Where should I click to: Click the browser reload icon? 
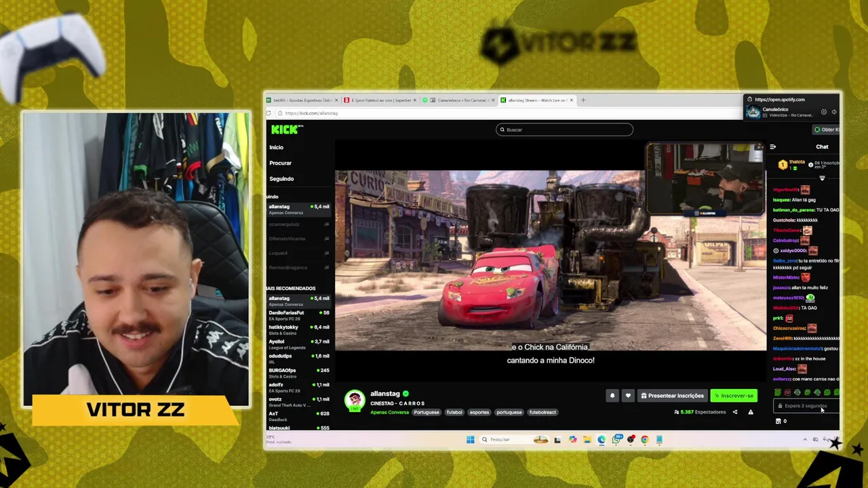point(269,113)
